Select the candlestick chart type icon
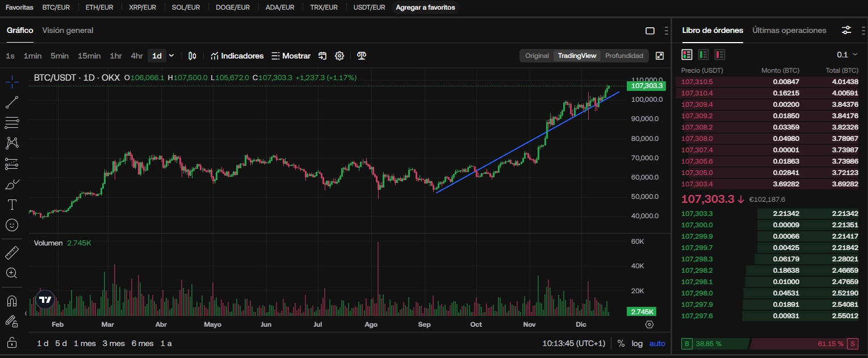 tap(192, 56)
